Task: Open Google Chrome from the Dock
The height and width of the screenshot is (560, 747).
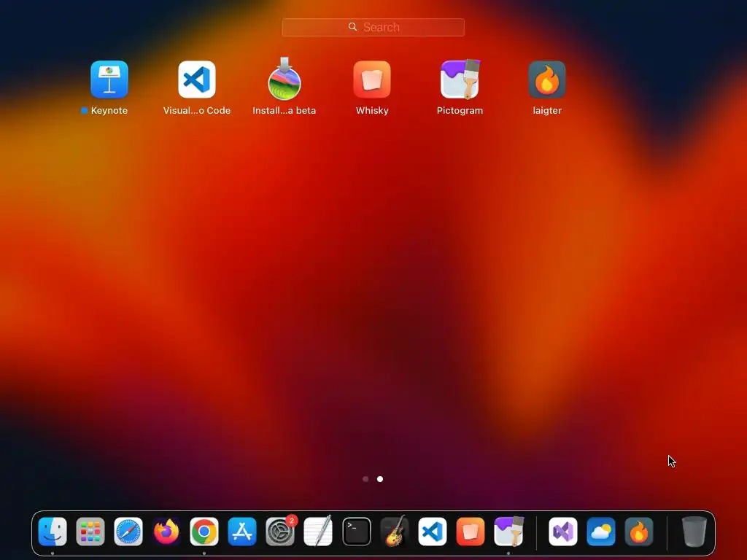Action: coord(204,532)
